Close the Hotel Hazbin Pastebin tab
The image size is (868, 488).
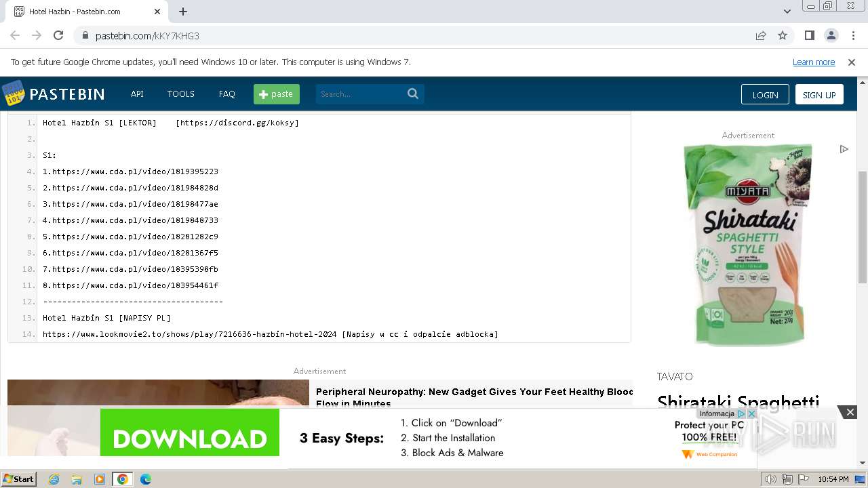[157, 12]
